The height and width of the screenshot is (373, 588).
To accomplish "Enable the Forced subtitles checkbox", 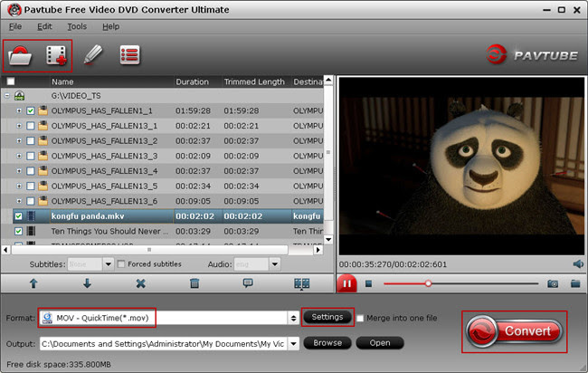I will tap(121, 264).
